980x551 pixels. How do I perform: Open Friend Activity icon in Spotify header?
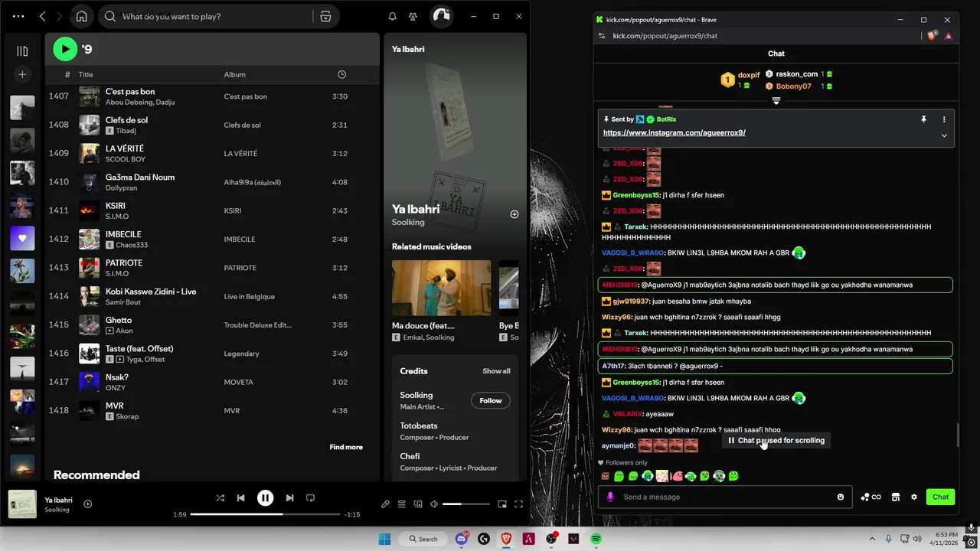pyautogui.click(x=413, y=16)
